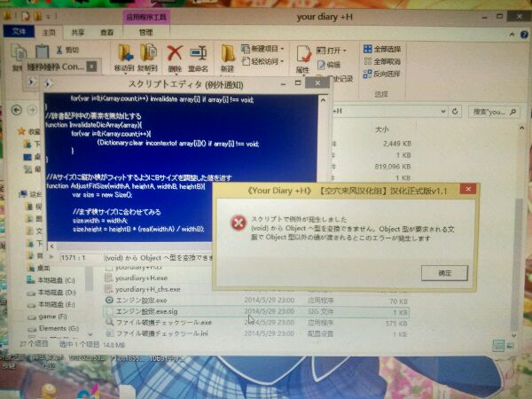Click the 2,449 KB size cell
The width and height of the screenshot is (532, 399).
pyautogui.click(x=396, y=144)
